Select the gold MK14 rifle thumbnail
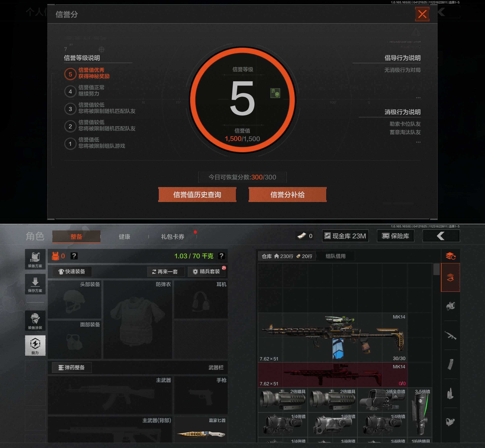This screenshot has width=485, height=448. pyautogui.click(x=333, y=337)
